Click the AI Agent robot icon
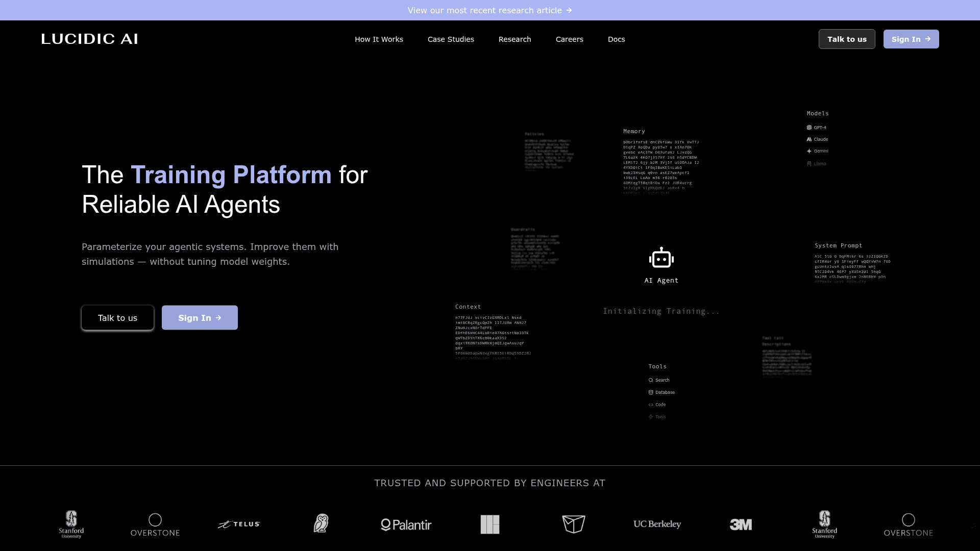The height and width of the screenshot is (551, 980). coord(661,258)
